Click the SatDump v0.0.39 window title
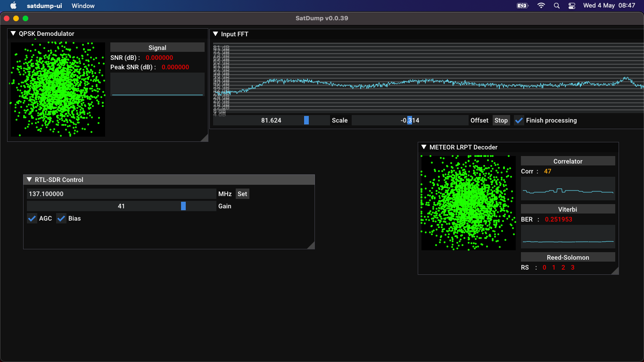This screenshot has height=362, width=644. click(x=322, y=18)
